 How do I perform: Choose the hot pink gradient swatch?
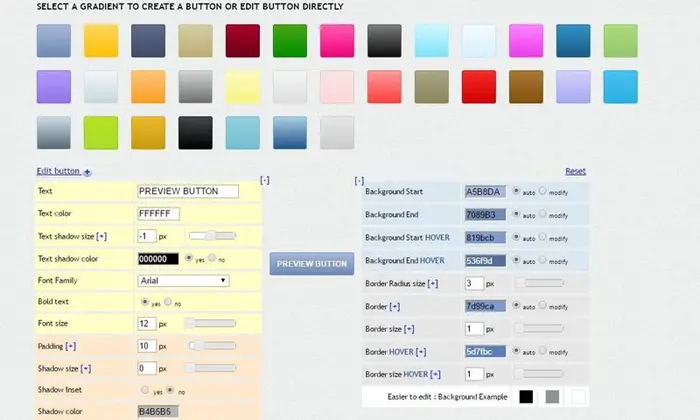[337, 41]
